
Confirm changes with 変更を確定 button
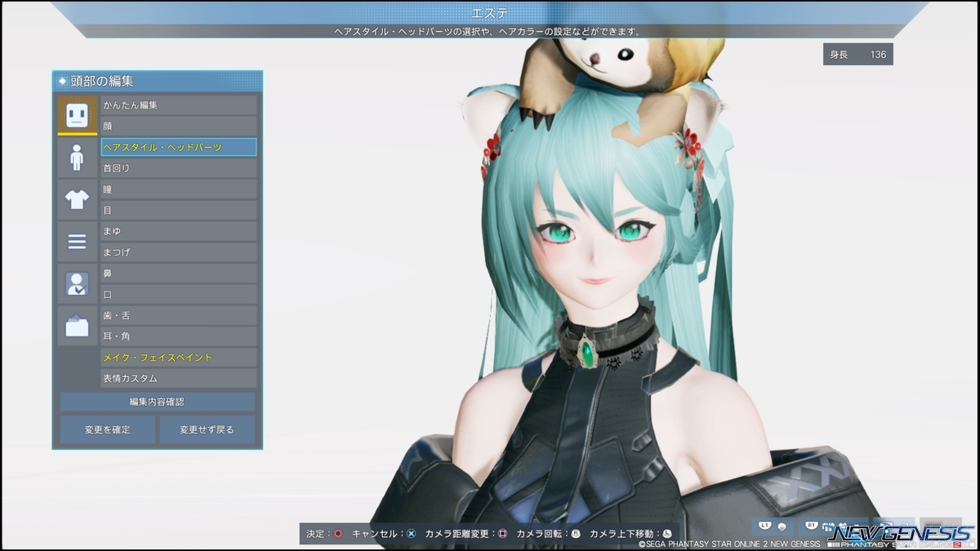[x=107, y=429]
